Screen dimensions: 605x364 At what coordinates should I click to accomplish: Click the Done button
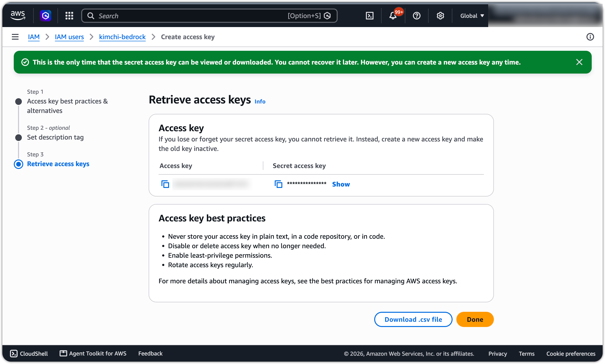click(x=475, y=319)
